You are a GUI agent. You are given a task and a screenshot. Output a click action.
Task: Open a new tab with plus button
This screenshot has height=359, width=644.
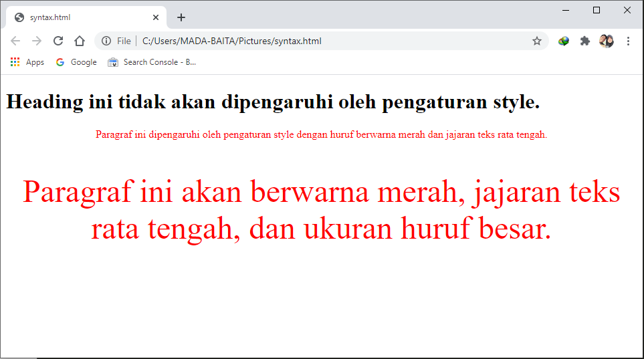[x=181, y=17]
